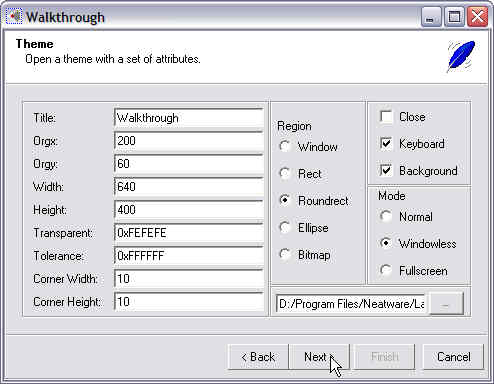The image size is (494, 384).
Task: Uncheck the Keyboard checkbox
Action: [x=386, y=144]
